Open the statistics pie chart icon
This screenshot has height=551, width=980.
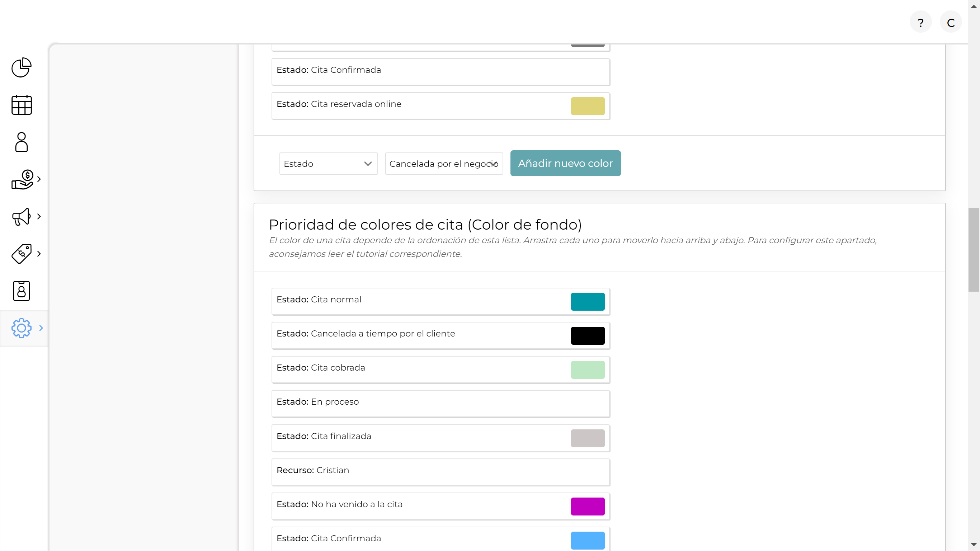[x=21, y=68]
